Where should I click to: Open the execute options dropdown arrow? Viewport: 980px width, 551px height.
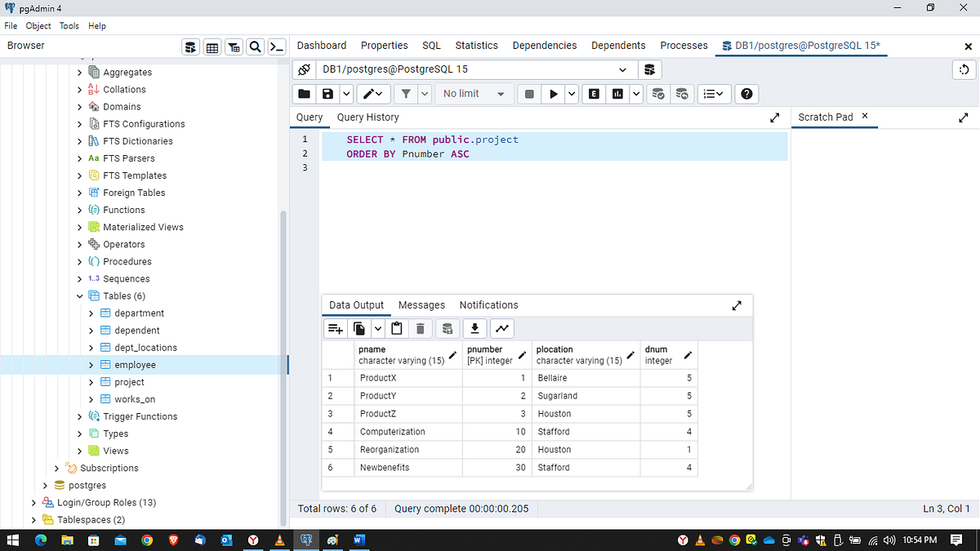coord(571,94)
